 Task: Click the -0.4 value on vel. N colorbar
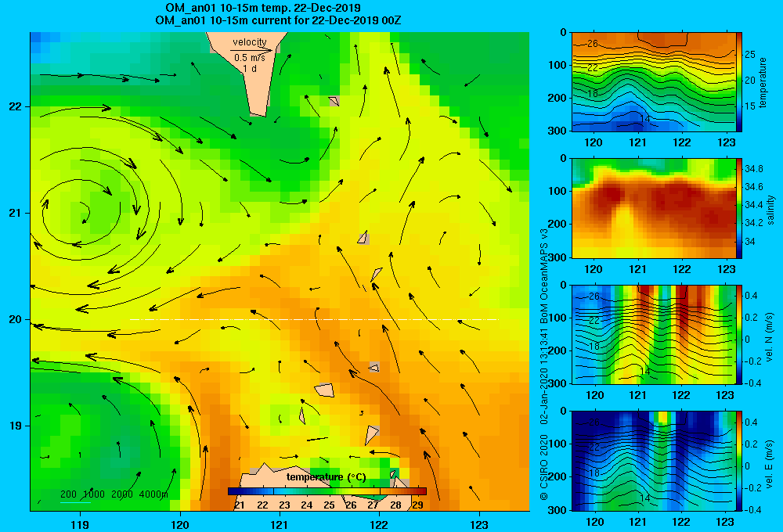coord(752,383)
